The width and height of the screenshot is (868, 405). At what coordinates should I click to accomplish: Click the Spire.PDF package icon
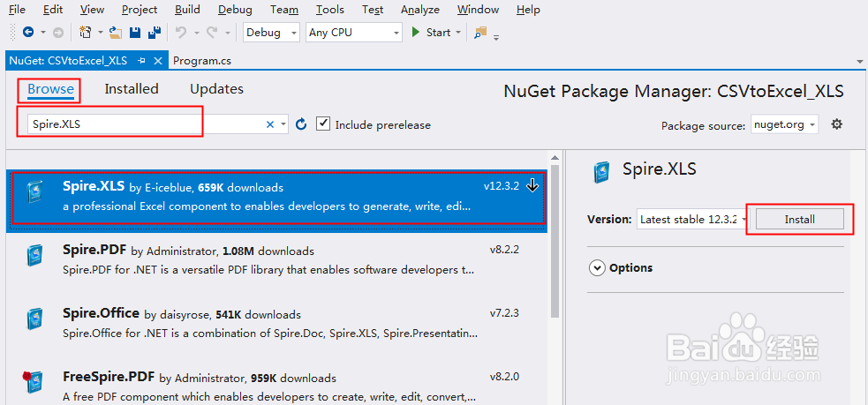[x=34, y=255]
